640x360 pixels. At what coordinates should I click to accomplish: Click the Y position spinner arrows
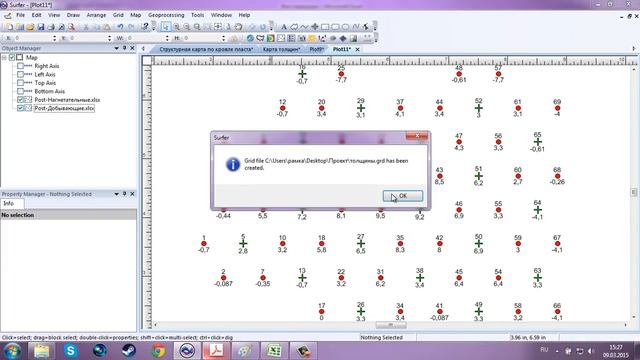(x=109, y=38)
